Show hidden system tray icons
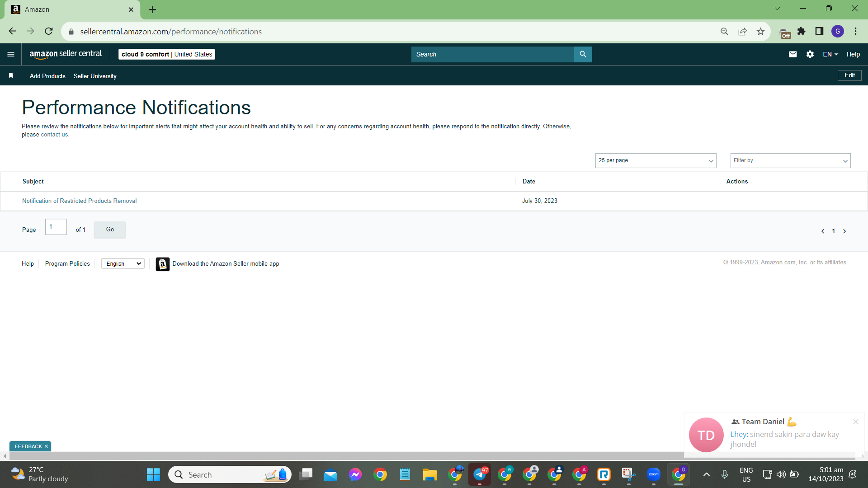868x488 pixels. [x=706, y=474]
